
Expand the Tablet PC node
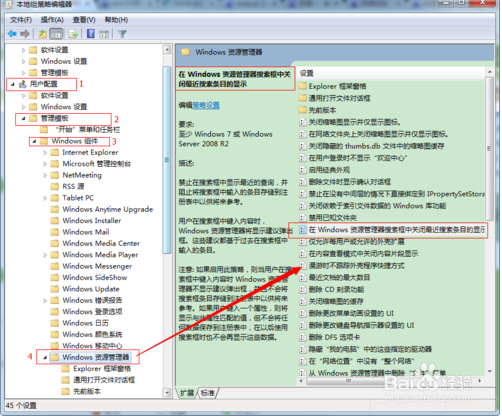click(45, 198)
